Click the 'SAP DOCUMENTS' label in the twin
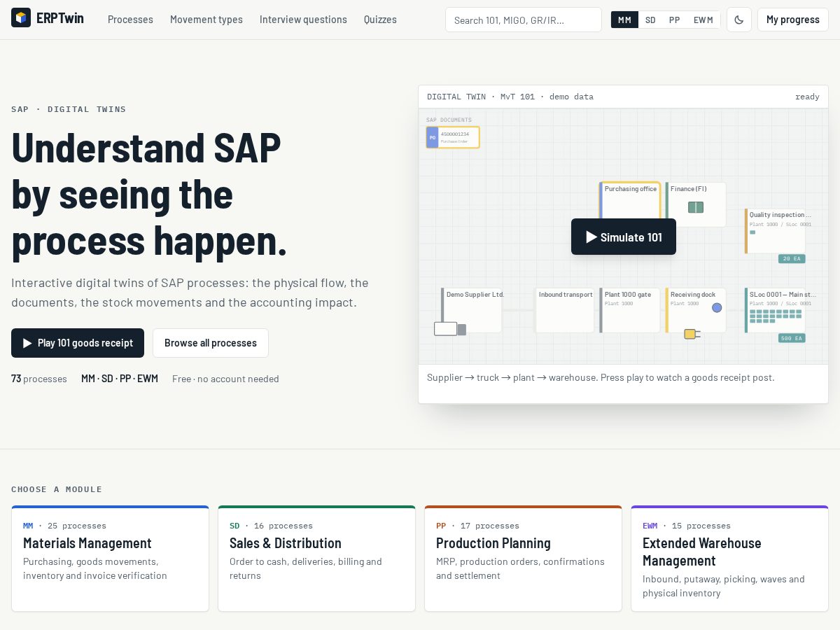 point(449,120)
